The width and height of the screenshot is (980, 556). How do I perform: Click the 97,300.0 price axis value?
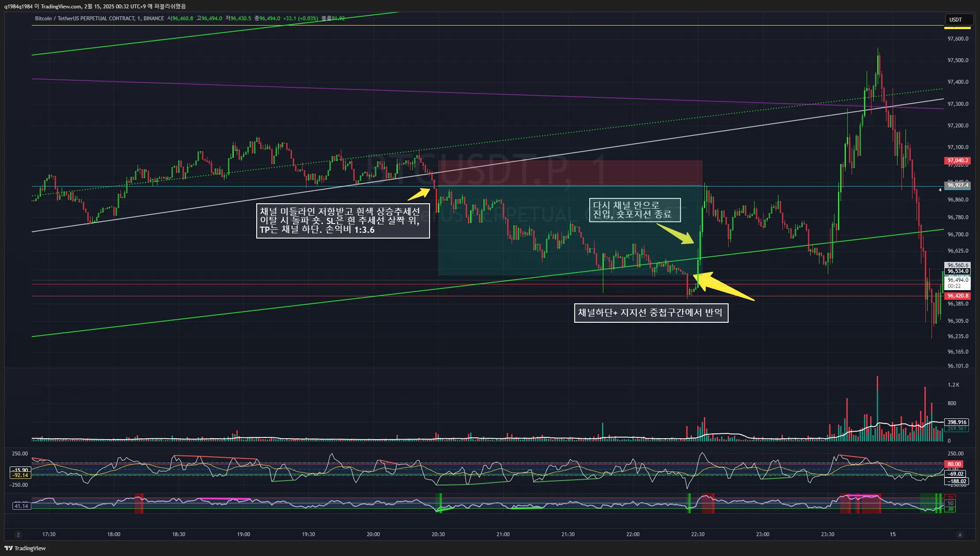click(x=958, y=104)
